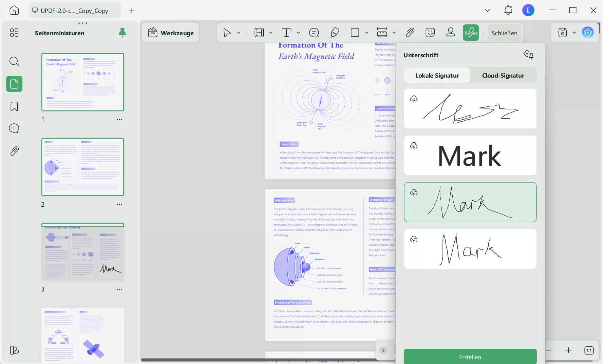Select the page thumbnails sidebar icon
The width and height of the screenshot is (603, 364).
click(14, 84)
